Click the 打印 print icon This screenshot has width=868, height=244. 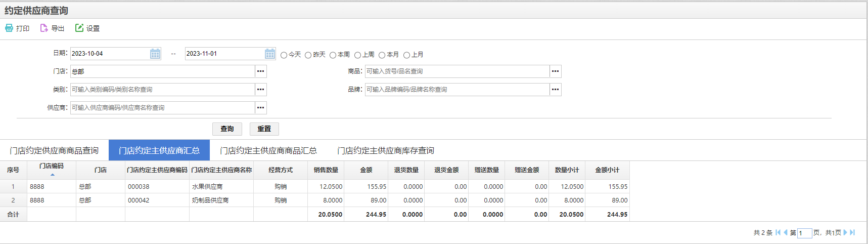point(9,28)
